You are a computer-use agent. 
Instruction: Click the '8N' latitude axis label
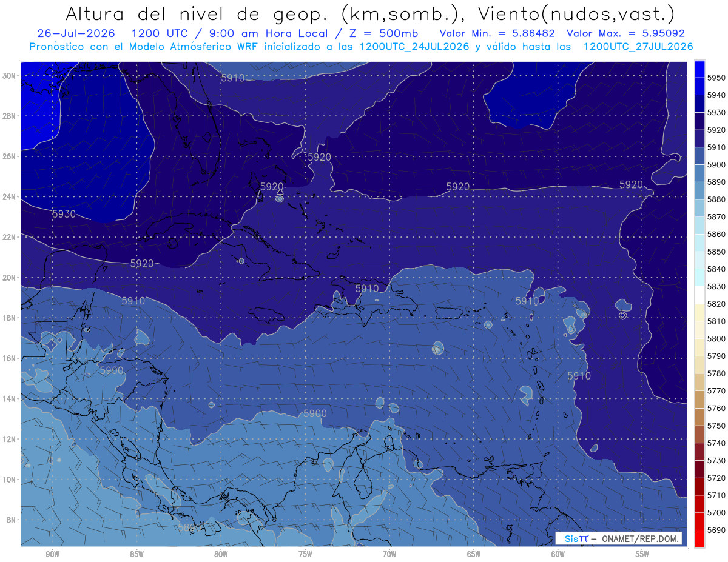12,520
